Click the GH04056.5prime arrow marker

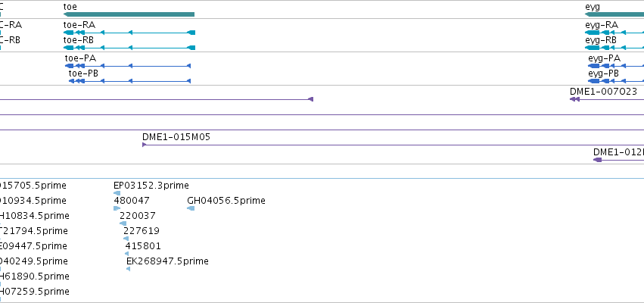point(191,208)
